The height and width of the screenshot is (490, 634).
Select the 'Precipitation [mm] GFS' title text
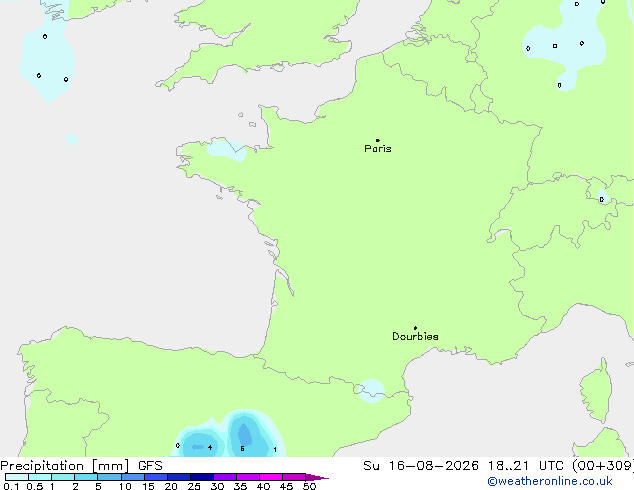(81, 466)
